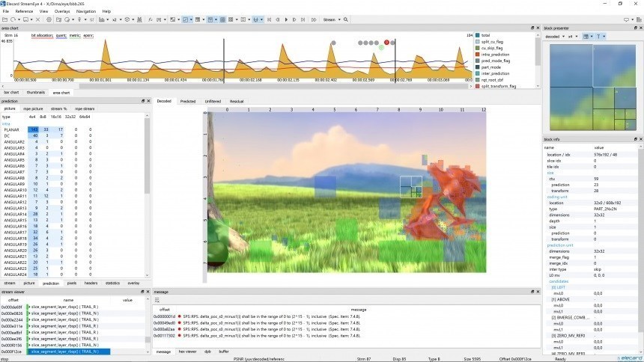Viewport: 644px width, 362px height.
Task: Float the area chart panel
Action: (x=532, y=28)
